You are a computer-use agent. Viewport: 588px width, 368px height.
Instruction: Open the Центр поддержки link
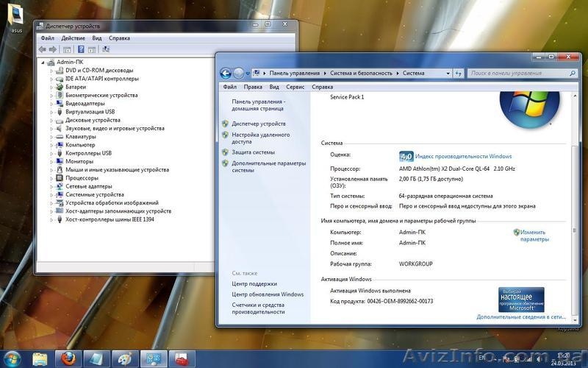tap(254, 284)
